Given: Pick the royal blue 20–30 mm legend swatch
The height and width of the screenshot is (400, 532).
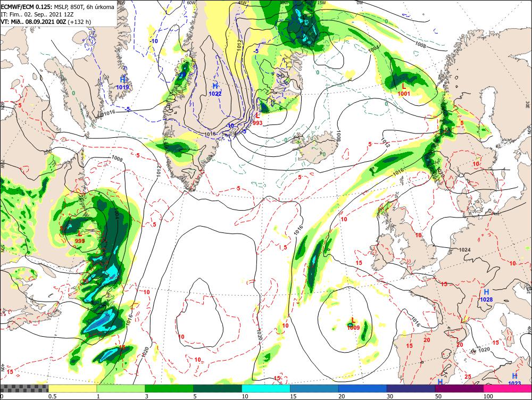Looking at the screenshot, I should click(363, 388).
